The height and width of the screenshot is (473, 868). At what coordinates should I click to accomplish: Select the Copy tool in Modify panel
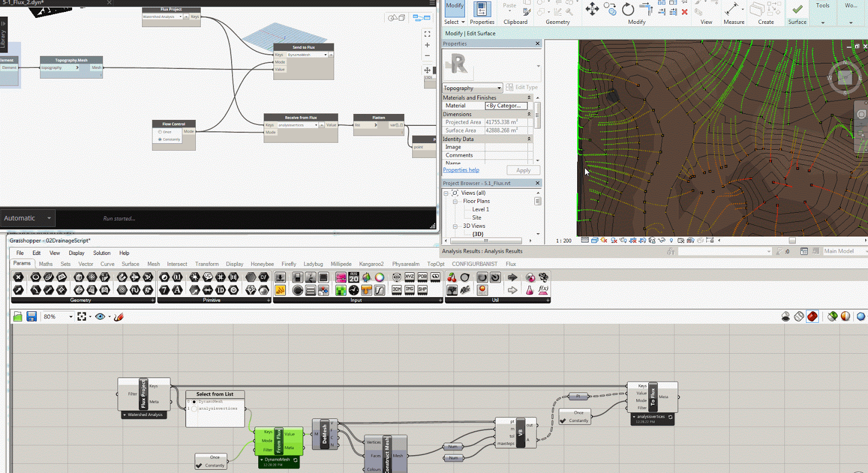tap(610, 9)
